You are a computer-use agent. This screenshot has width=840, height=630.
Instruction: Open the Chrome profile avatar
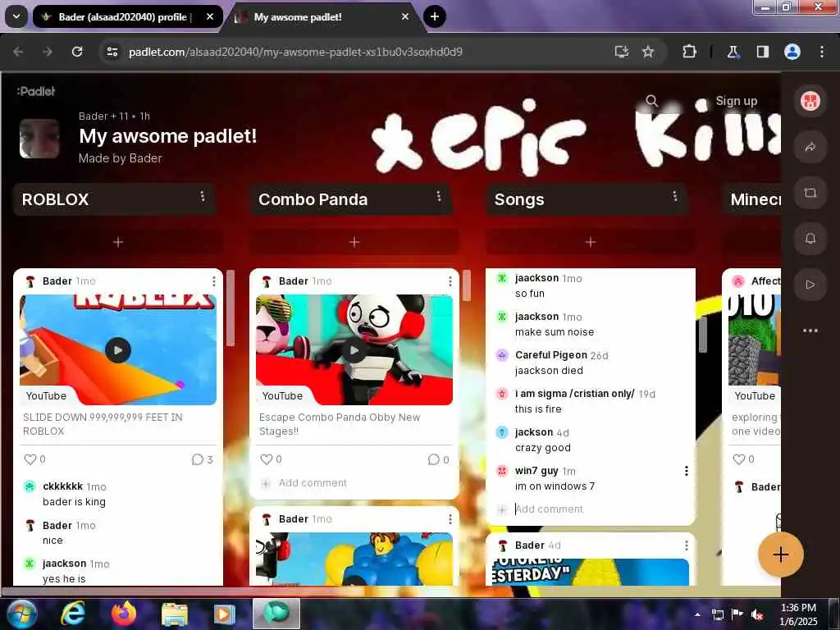(792, 52)
